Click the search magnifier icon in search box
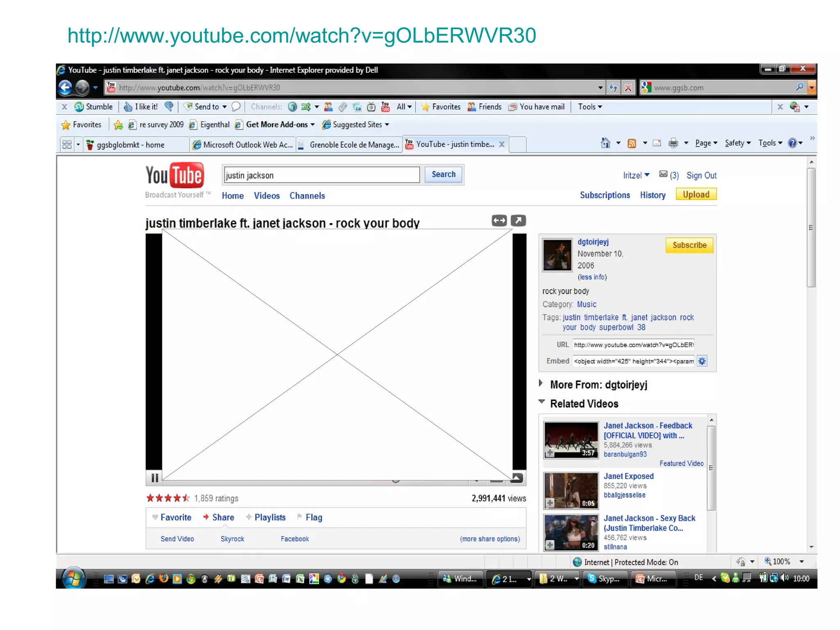 [799, 87]
